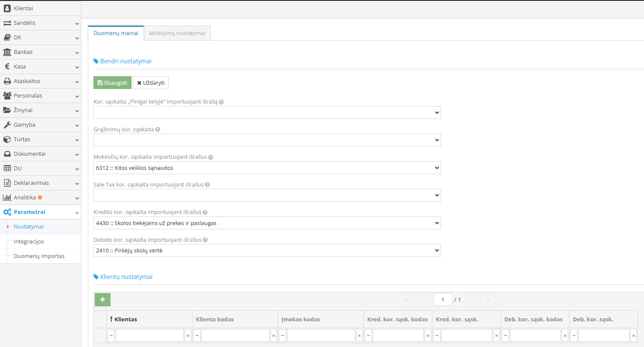Click the green plus icon to add client

pos(102,300)
